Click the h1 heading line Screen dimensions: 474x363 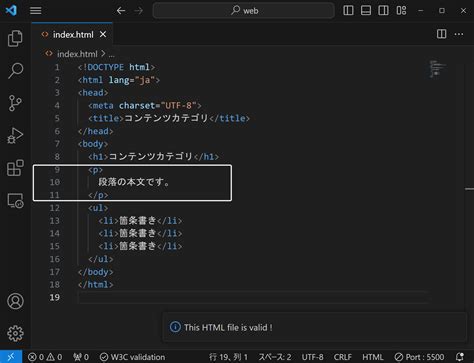point(153,156)
